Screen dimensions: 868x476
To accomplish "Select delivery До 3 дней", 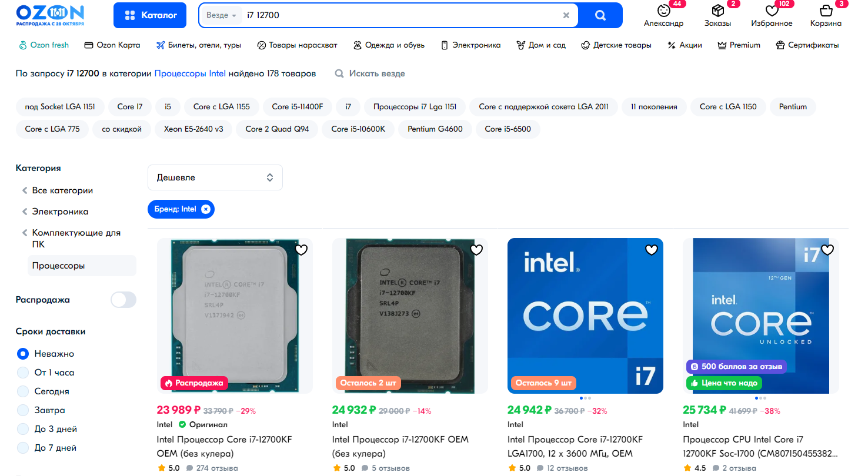I will [23, 429].
